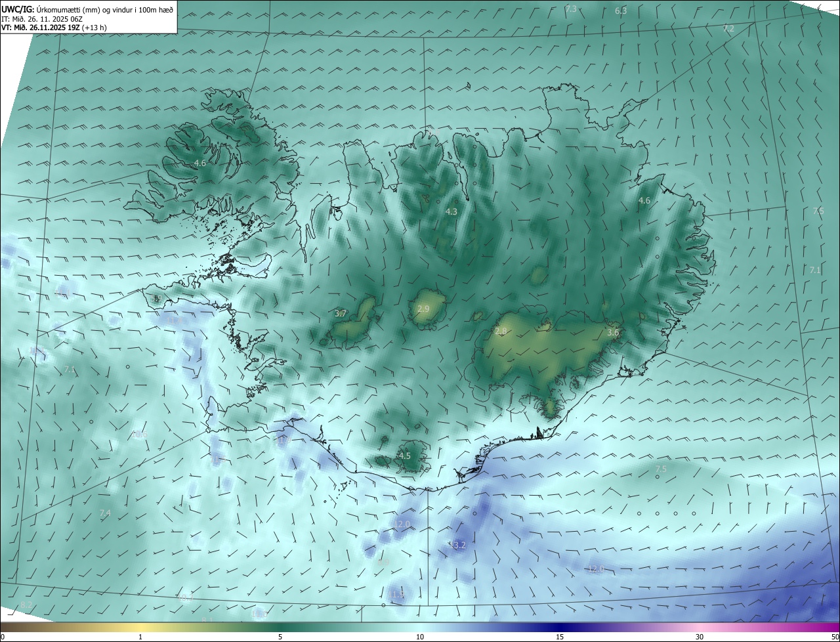The height and width of the screenshot is (642, 840).
Task: Click the 6.3 value label
Action: click(x=621, y=11)
